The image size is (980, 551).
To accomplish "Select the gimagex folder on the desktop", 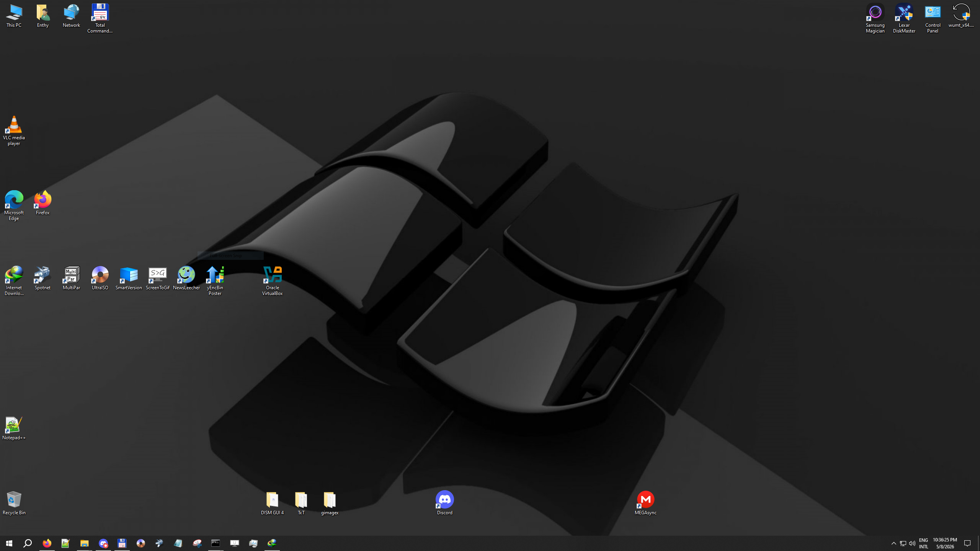I will coord(330,503).
